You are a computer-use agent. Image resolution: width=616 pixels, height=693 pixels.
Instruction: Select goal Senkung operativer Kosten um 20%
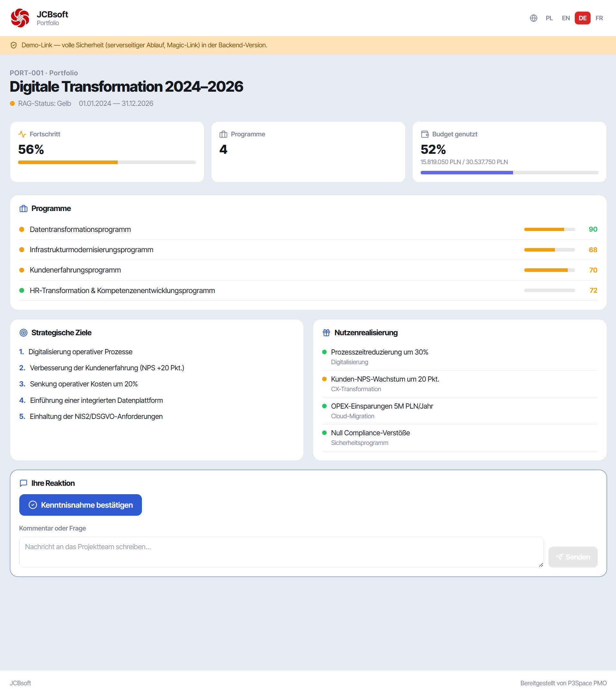point(84,384)
